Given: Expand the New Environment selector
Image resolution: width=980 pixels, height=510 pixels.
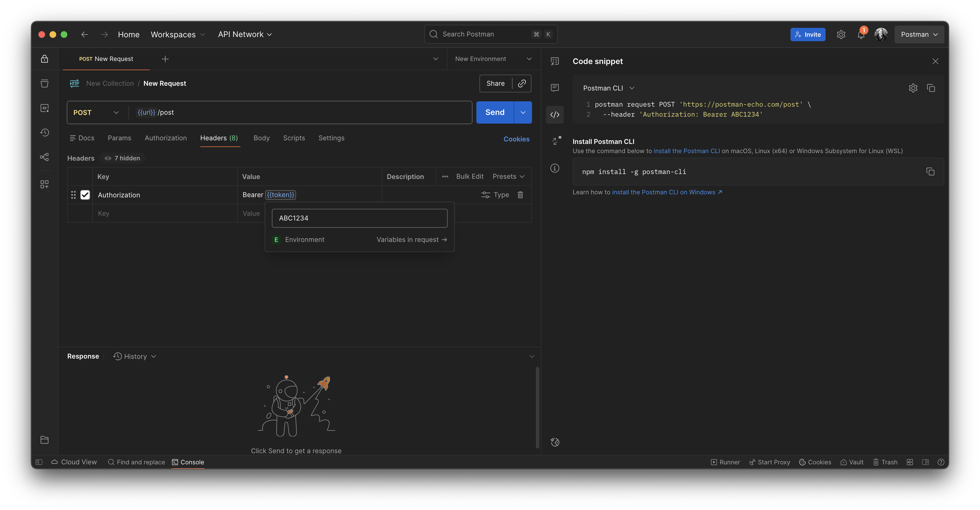Looking at the screenshot, I should point(492,59).
